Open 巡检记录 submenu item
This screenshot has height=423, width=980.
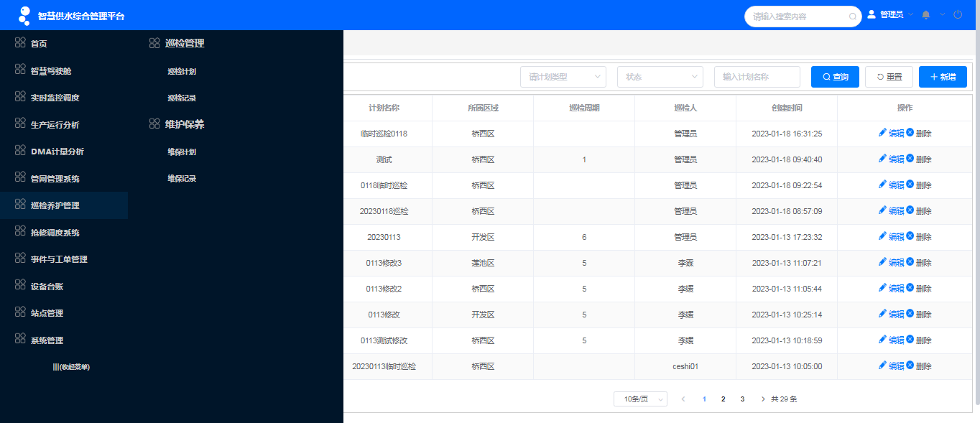click(182, 98)
